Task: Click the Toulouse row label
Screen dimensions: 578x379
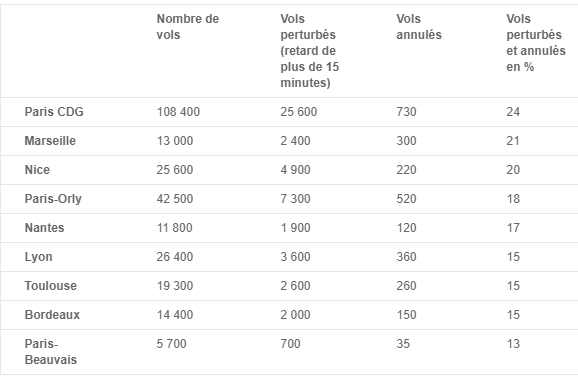Action: [x=51, y=286]
